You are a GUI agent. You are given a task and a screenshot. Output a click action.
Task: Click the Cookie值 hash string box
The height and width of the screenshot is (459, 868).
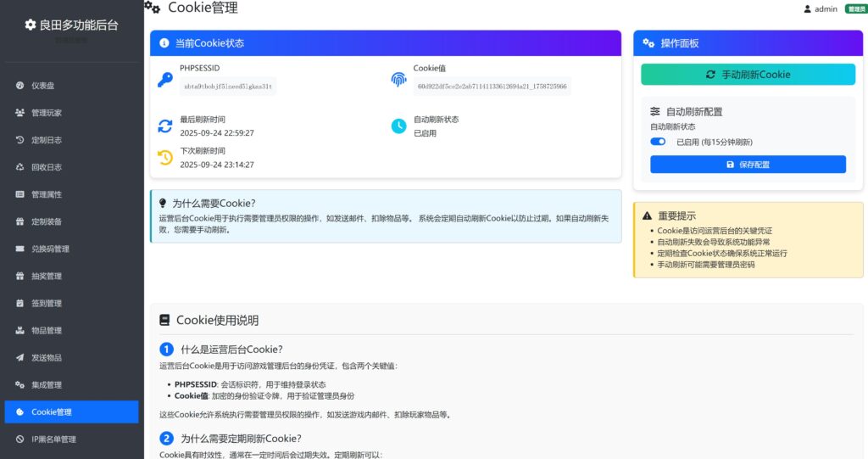click(x=492, y=87)
